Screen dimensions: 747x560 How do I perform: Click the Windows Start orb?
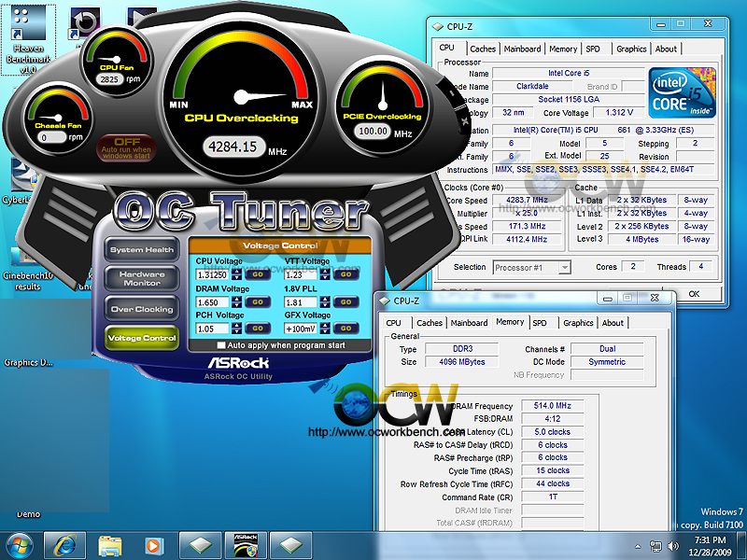pyautogui.click(x=19, y=546)
